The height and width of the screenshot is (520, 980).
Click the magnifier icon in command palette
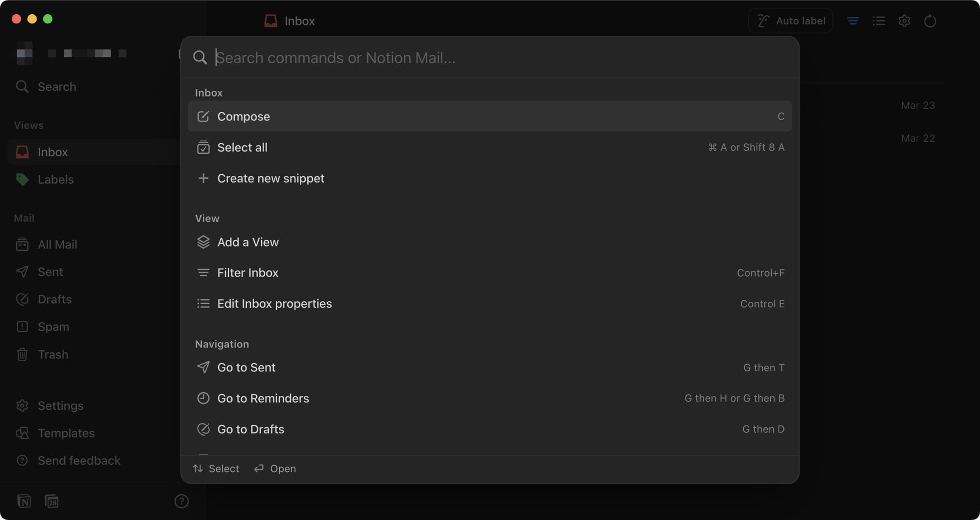(200, 57)
